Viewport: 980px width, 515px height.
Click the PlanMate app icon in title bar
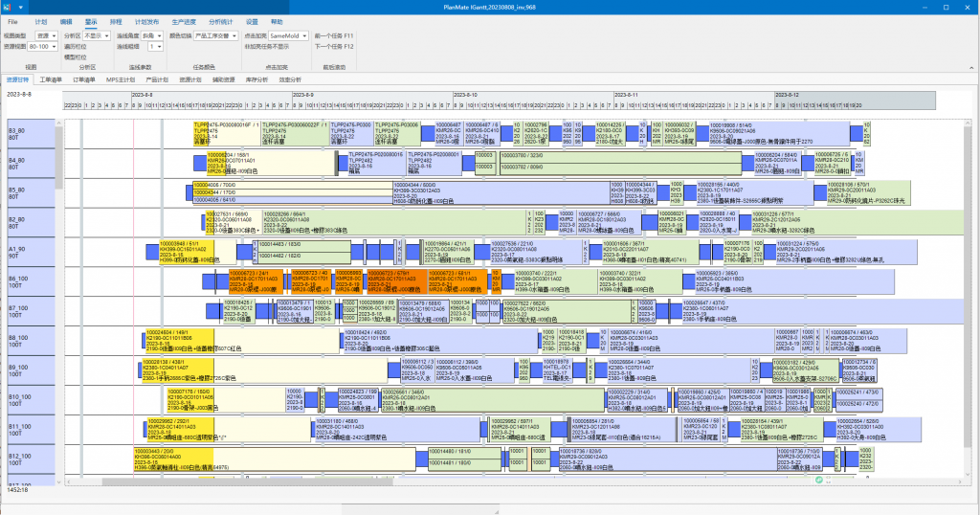pyautogui.click(x=8, y=7)
